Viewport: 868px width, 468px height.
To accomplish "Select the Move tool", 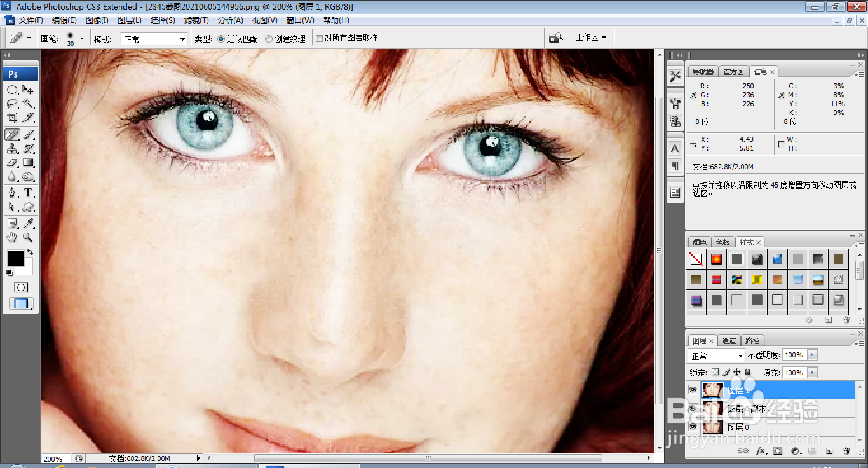I will click(28, 89).
